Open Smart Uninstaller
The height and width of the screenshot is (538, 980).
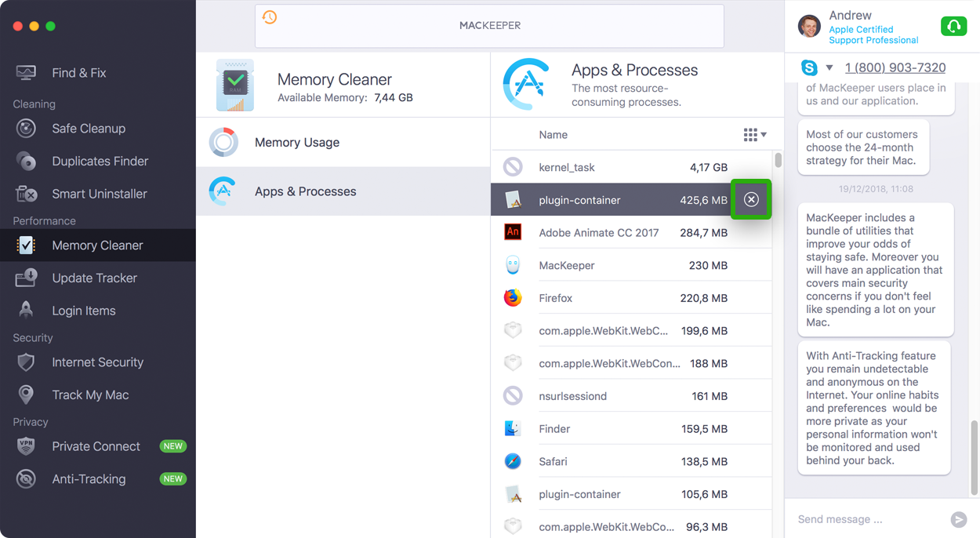[100, 194]
